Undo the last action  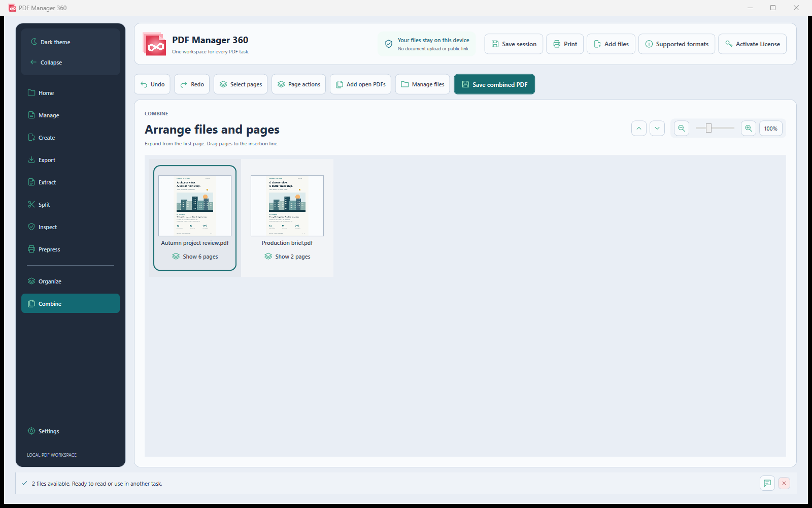pyautogui.click(x=152, y=84)
